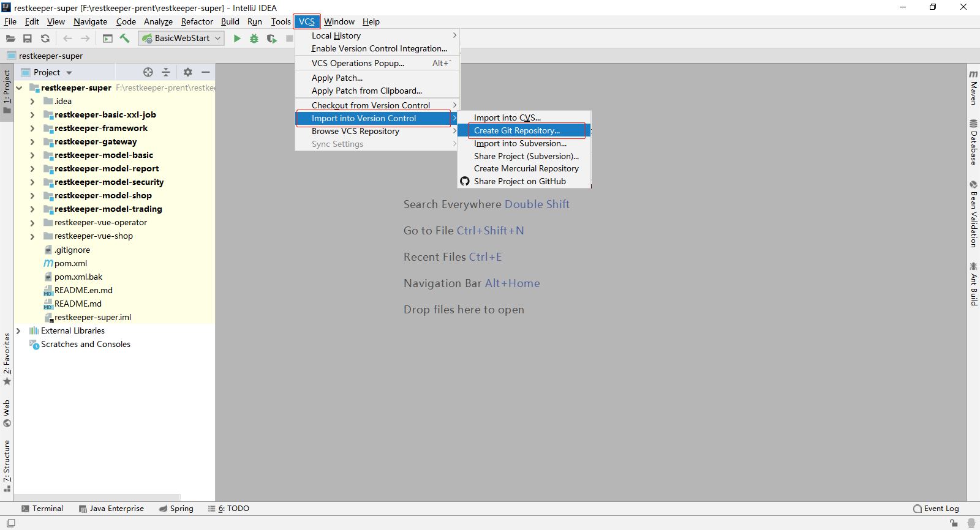Open Local History submenu

(377, 36)
